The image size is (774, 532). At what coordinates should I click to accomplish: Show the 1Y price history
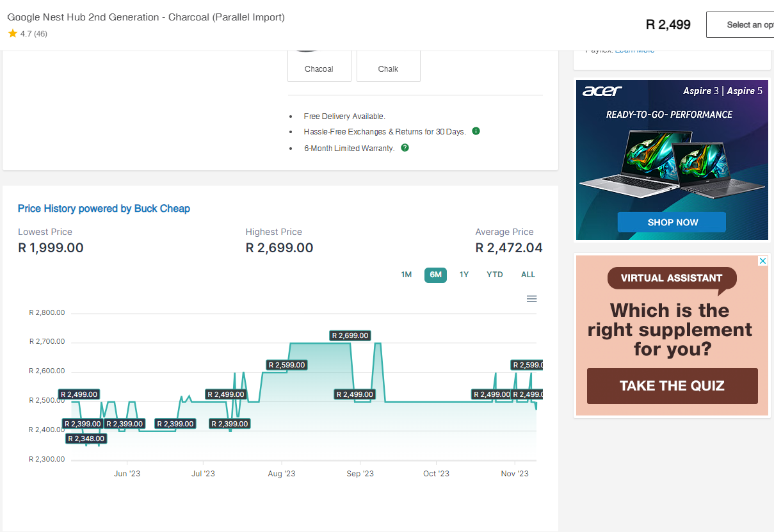pos(464,275)
